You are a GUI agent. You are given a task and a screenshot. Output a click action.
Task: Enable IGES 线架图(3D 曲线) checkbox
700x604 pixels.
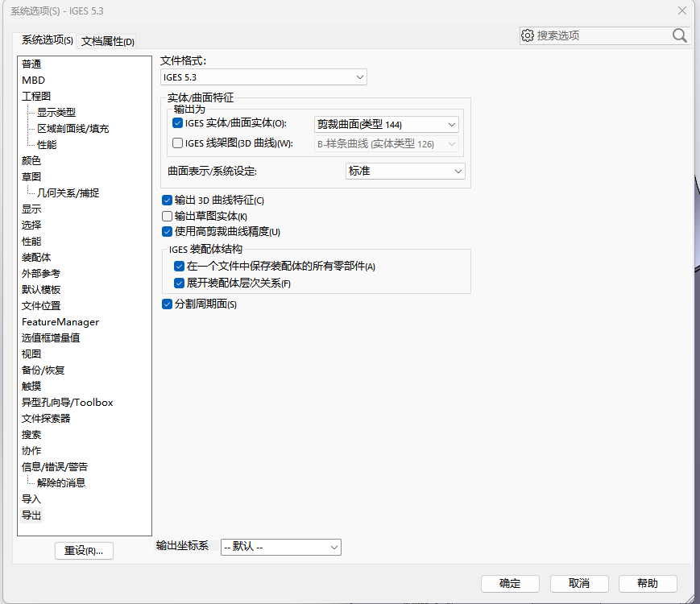[x=177, y=143]
